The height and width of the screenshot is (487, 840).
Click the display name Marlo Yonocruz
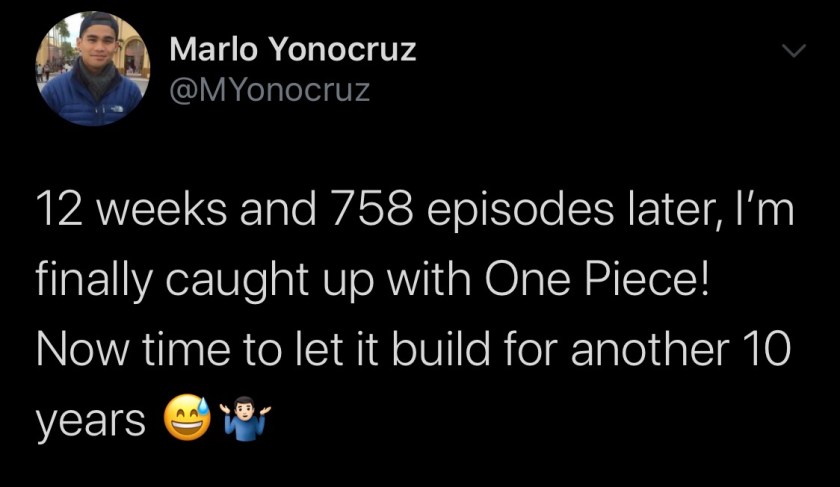coord(292,49)
